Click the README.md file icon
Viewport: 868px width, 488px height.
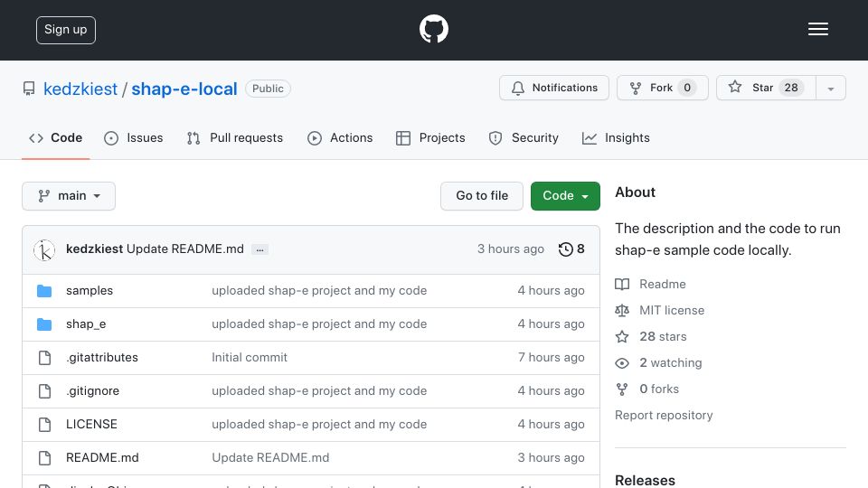click(45, 458)
